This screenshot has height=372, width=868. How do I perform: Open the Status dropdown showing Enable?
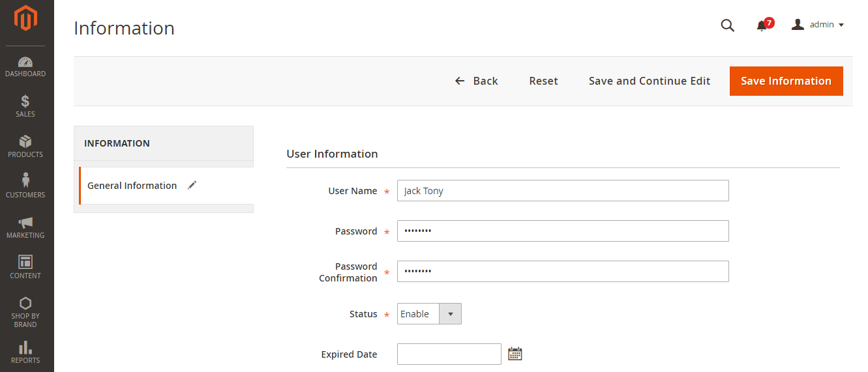coord(429,314)
